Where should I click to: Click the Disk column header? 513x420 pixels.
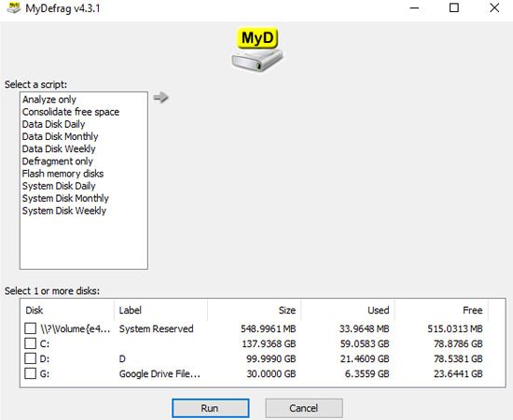pos(67,310)
